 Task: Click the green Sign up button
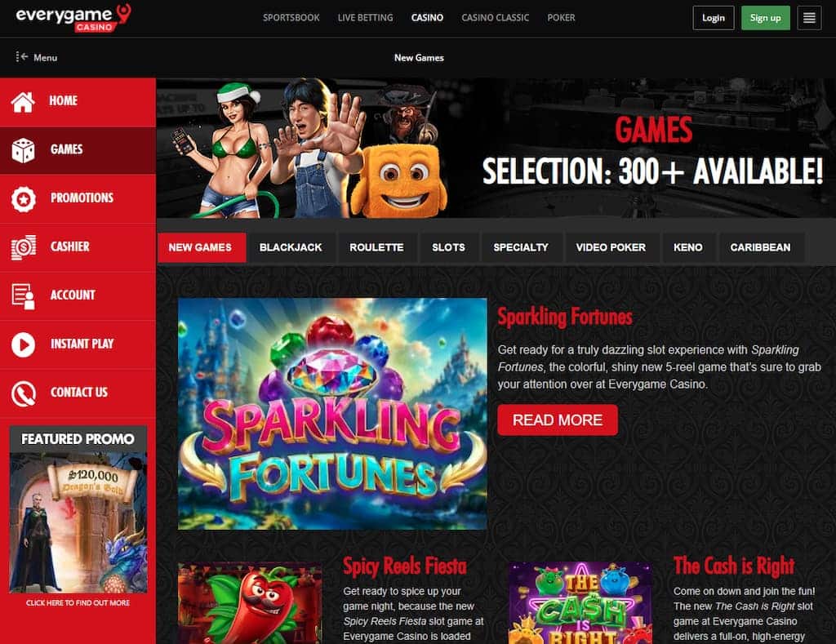click(x=765, y=18)
